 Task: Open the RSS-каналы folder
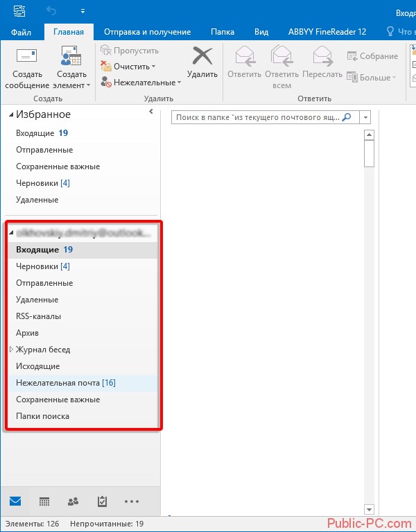[x=82, y=316]
